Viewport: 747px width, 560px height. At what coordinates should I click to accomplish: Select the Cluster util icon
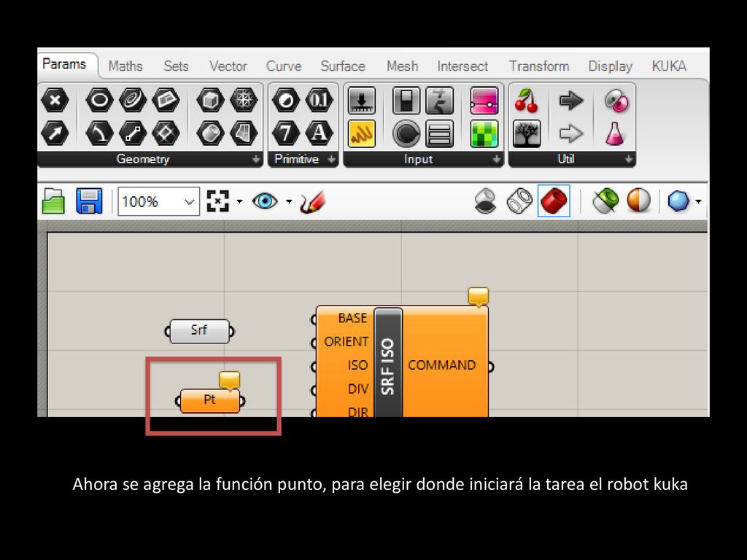click(616, 101)
